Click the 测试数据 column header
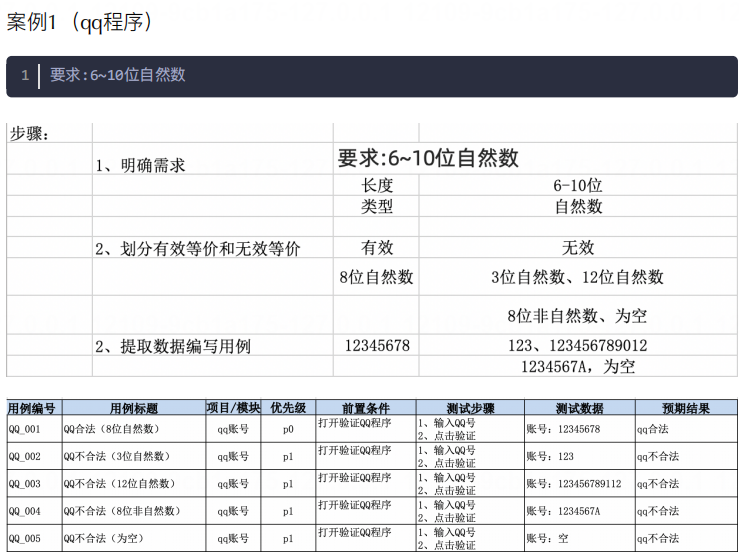 tap(579, 408)
